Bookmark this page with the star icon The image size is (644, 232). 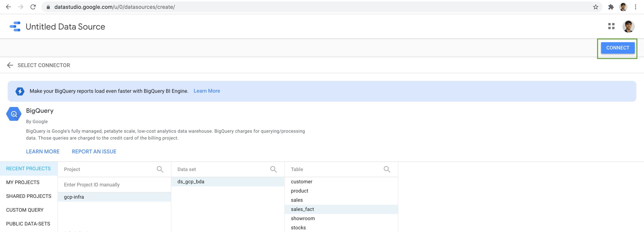[596, 7]
